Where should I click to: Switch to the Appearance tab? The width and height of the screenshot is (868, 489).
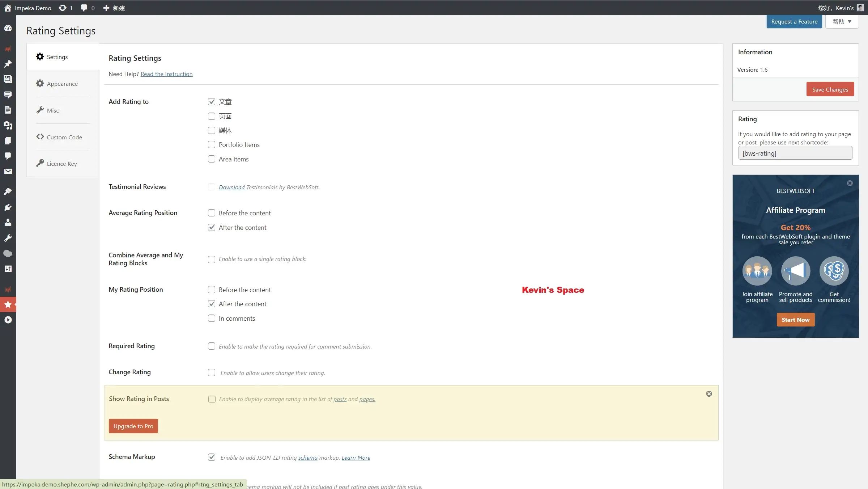click(62, 84)
